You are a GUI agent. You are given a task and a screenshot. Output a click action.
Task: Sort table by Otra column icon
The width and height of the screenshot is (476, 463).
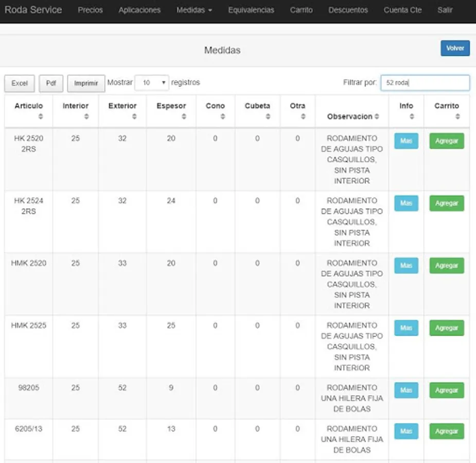click(x=303, y=116)
